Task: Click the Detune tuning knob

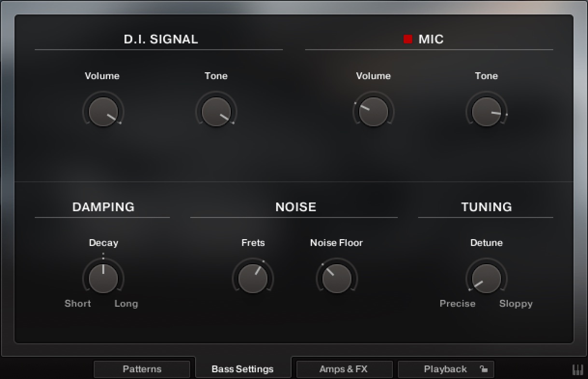Action: tap(487, 278)
